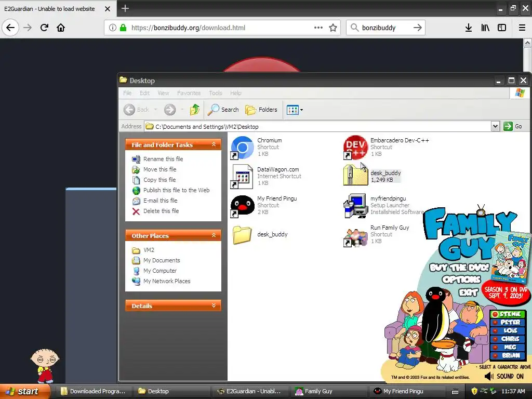Viewport: 532px width, 399px height.
Task: Switch to Downloaded Progra... taskbar item
Action: [x=93, y=391]
